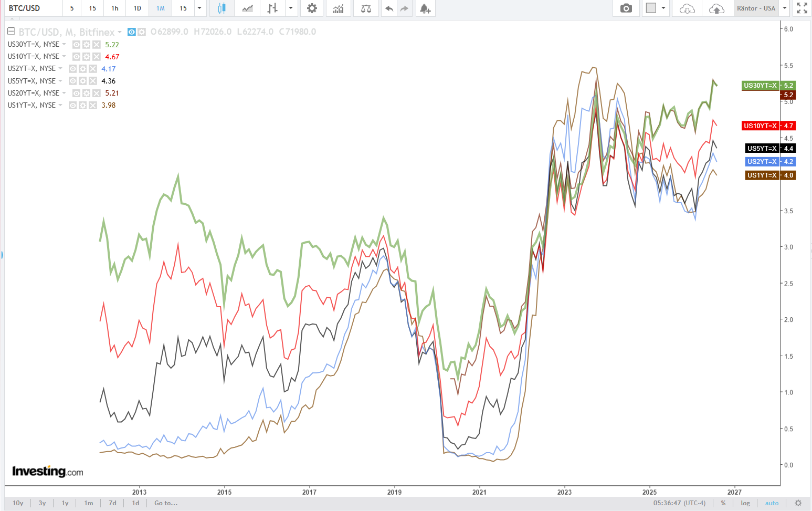Open the indicators chart icon
This screenshot has height=511, width=812.
point(339,8)
